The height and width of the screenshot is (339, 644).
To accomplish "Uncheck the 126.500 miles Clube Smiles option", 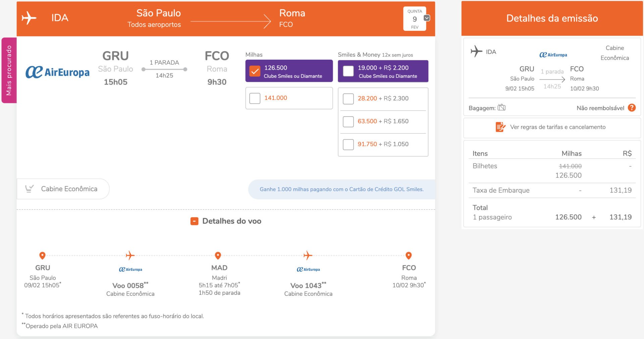I will [x=255, y=71].
